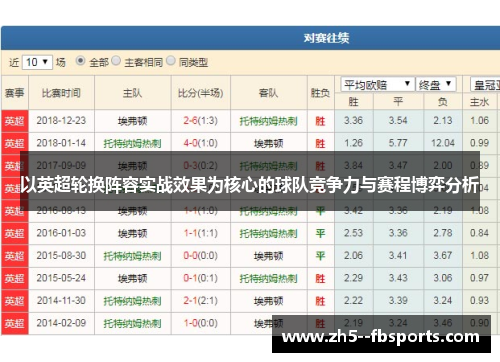Click the 对赛往绩 panel title
Image resolution: width=500 pixels, height=362 pixels.
pyautogui.click(x=326, y=38)
